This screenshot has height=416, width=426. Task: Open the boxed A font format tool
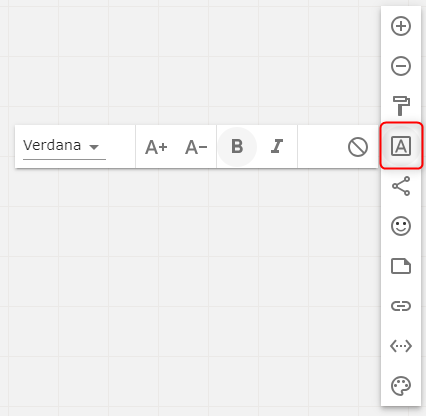[401, 146]
